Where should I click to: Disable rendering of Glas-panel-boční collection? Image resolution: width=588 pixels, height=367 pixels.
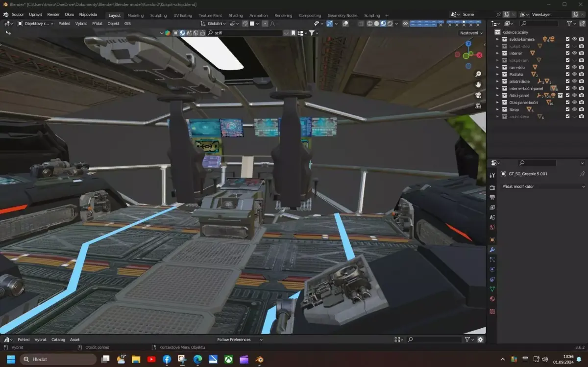coord(581,103)
